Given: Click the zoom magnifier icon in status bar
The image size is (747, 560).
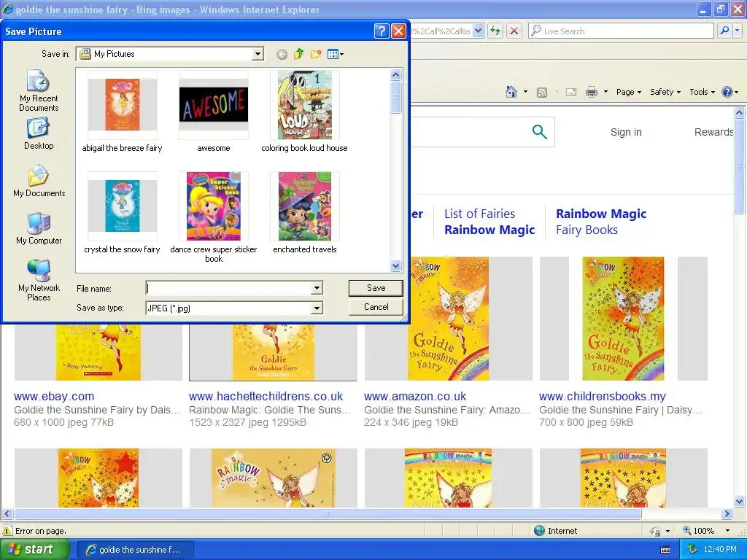Looking at the screenshot, I should 687,531.
